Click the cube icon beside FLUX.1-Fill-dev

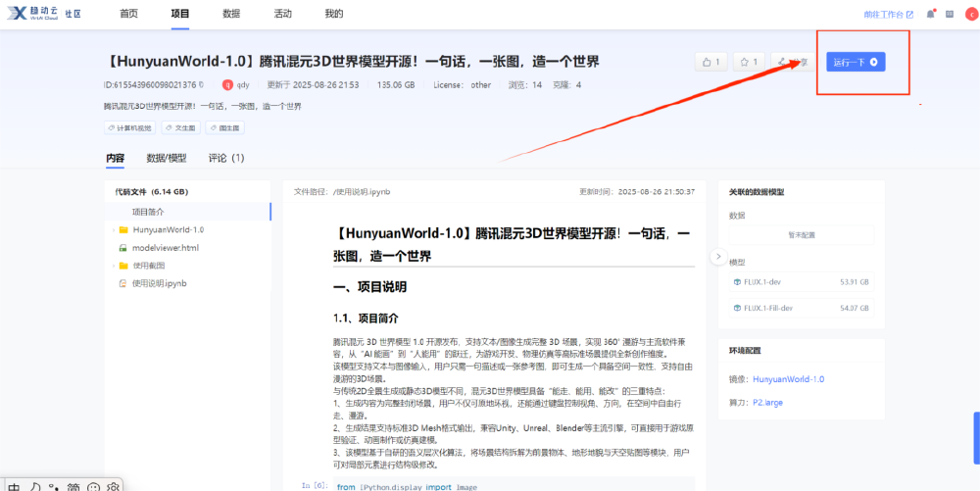coord(738,308)
